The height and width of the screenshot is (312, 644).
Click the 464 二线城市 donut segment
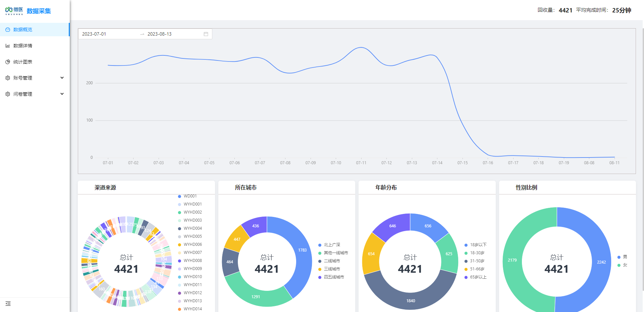click(x=230, y=262)
